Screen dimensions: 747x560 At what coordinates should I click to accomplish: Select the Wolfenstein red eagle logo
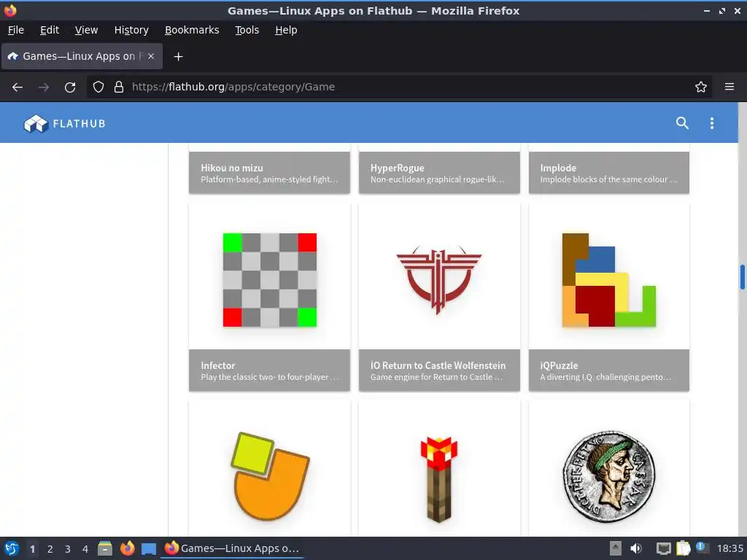[x=438, y=279]
